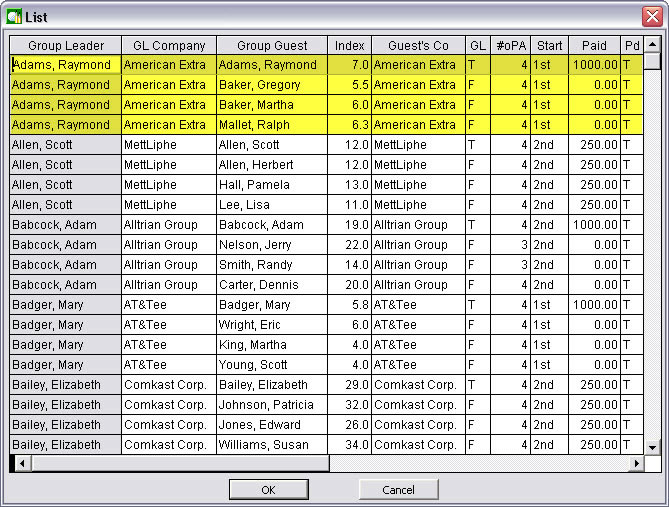Image resolution: width=669 pixels, height=507 pixels.
Task: Click the vertical scrollbar up arrow
Action: [652, 44]
